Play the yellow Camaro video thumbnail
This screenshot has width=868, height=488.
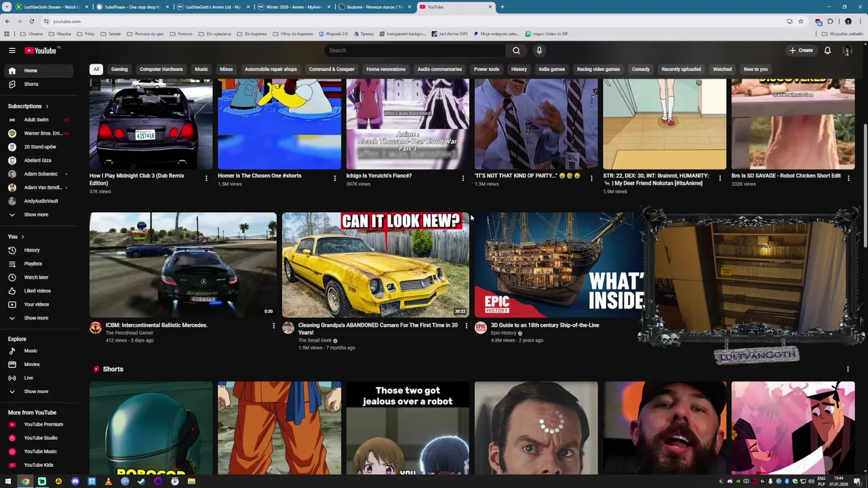coord(375,265)
